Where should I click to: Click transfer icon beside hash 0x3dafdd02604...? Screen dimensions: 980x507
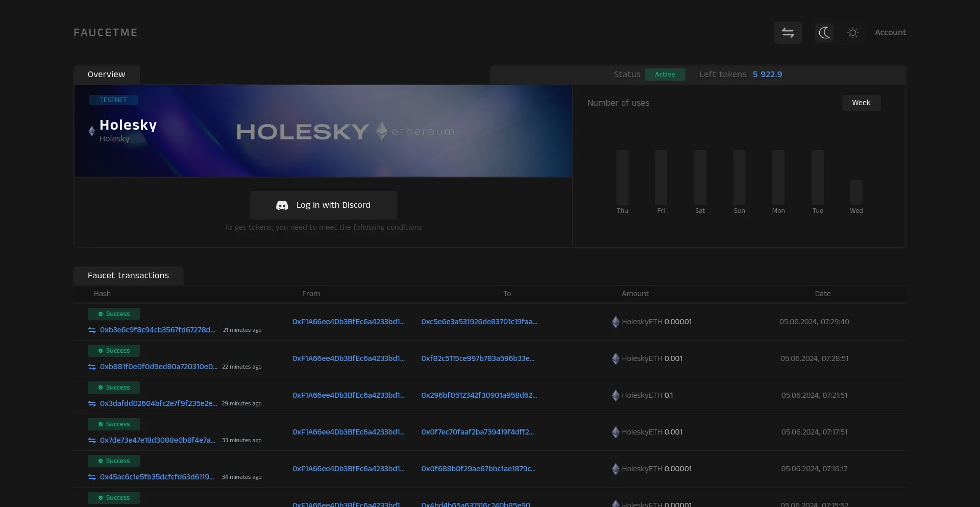click(x=92, y=404)
